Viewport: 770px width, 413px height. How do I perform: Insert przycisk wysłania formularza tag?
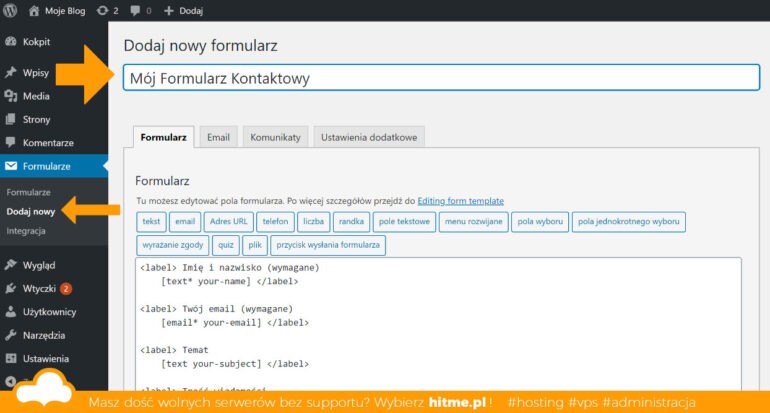pos(328,245)
